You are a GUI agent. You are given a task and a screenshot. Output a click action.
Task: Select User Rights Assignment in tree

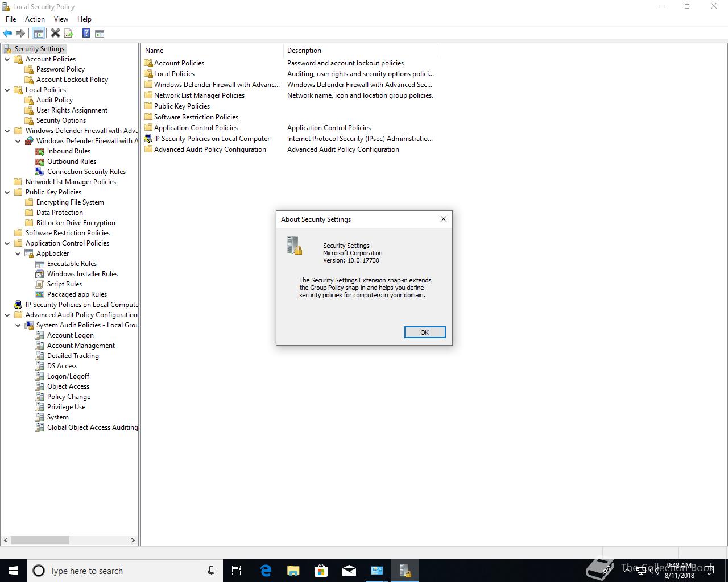(x=72, y=110)
